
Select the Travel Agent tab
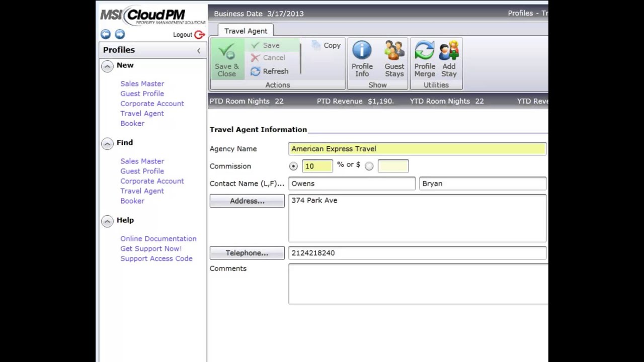tap(246, 31)
